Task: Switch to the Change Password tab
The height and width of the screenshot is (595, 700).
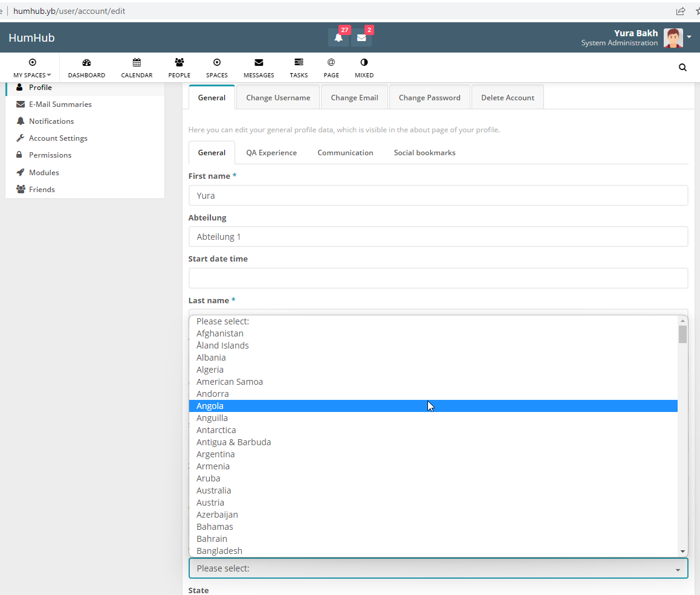Action: point(429,97)
